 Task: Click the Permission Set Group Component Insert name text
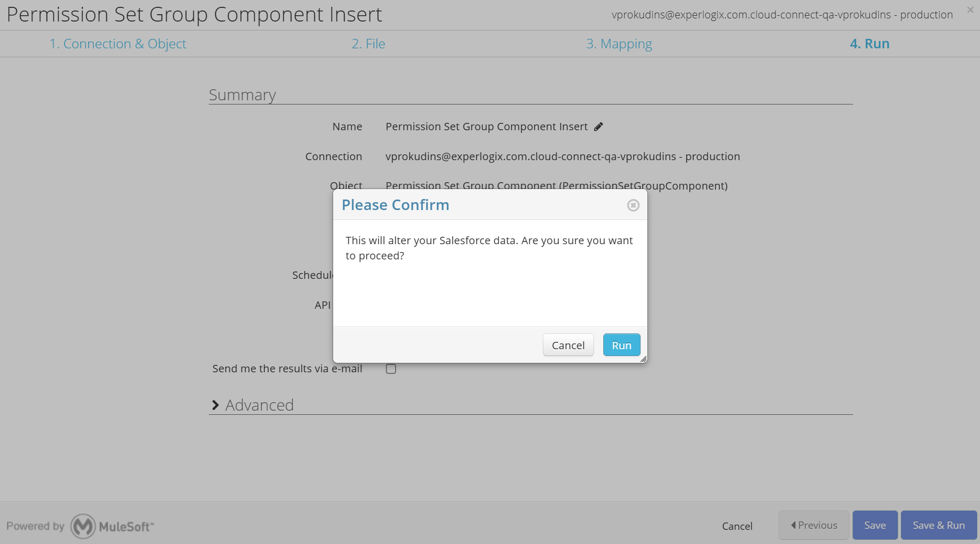pos(486,127)
